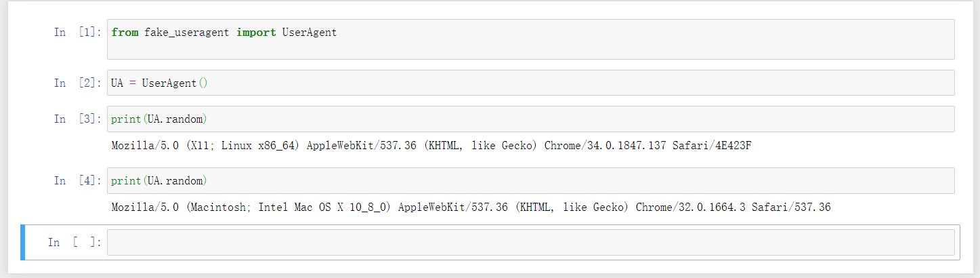The height and width of the screenshot is (278, 980).
Task: Place cursor in the In [4] code cell
Action: click(530, 181)
